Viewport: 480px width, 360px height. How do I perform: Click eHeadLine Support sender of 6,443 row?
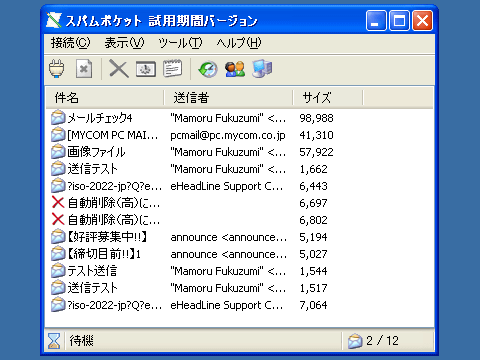point(227,186)
